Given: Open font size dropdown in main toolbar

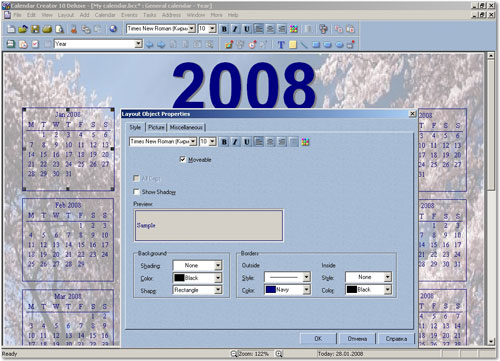Looking at the screenshot, I should tap(213, 29).
